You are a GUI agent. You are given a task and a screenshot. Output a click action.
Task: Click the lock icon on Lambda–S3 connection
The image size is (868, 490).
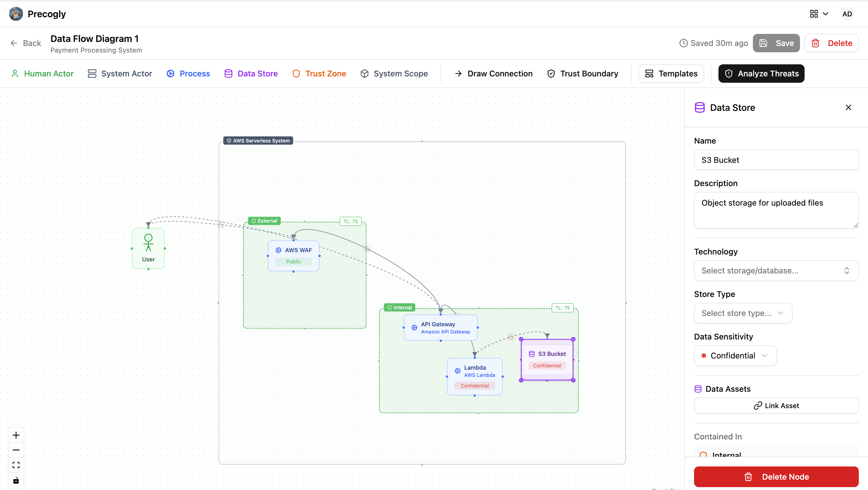point(511,337)
